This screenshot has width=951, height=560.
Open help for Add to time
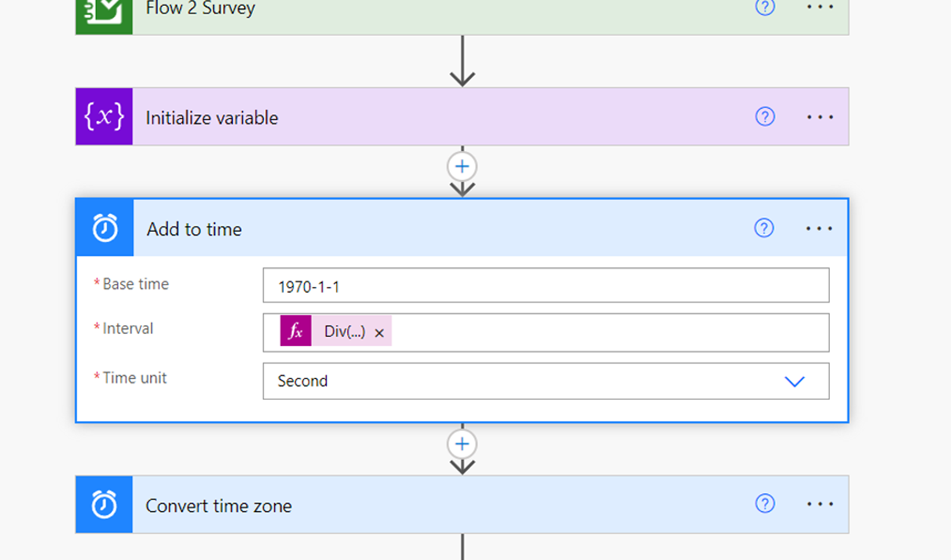click(764, 228)
